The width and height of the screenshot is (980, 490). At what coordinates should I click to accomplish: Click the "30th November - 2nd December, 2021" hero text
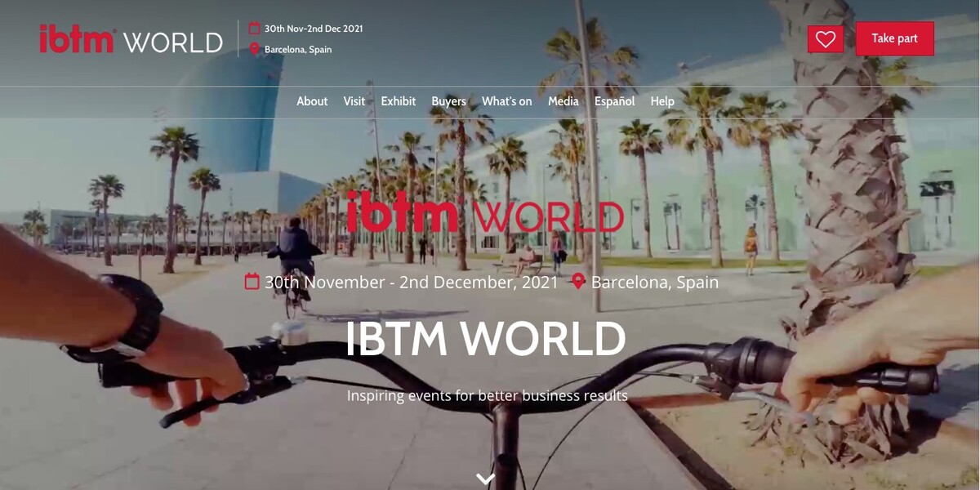412,283
